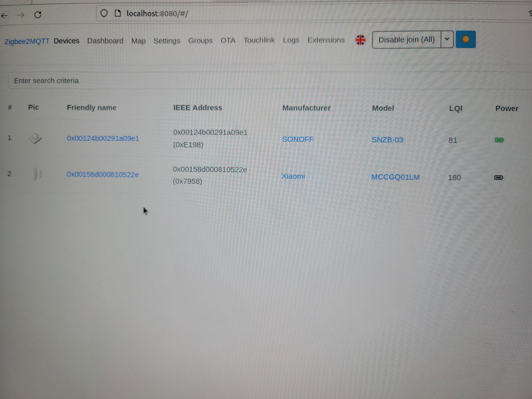Viewport: 532px width, 399px height.
Task: Click the (0x7958) network address
Action: (188, 181)
